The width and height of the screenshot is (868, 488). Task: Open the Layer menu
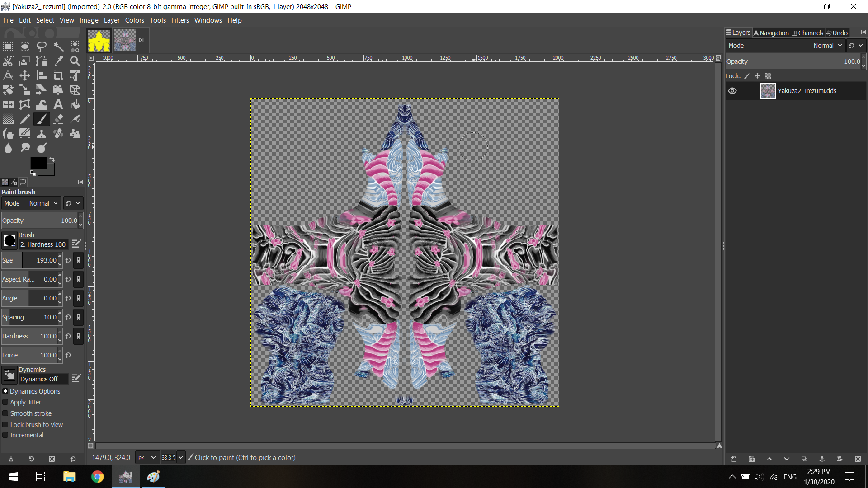click(x=112, y=20)
